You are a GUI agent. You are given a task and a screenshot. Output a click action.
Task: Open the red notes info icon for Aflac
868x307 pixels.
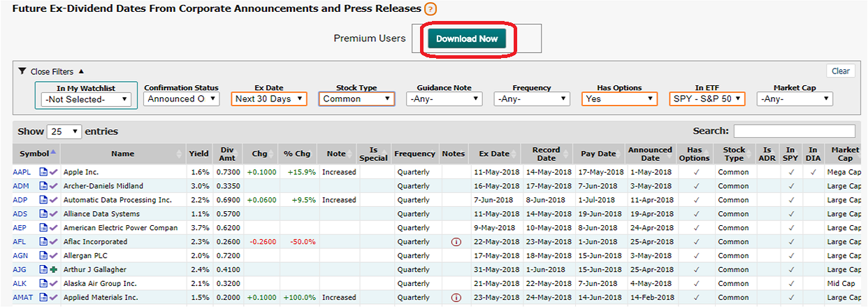(x=456, y=242)
